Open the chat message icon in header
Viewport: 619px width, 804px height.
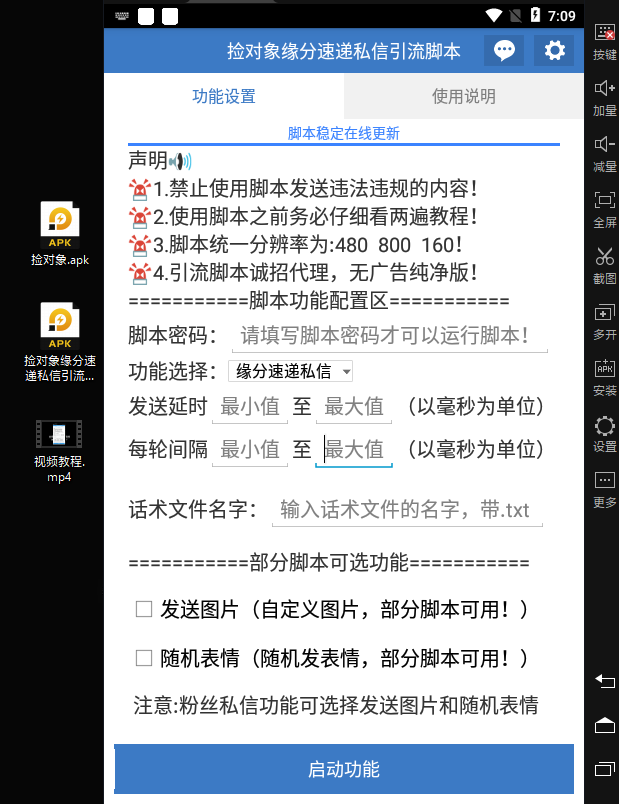(x=504, y=51)
